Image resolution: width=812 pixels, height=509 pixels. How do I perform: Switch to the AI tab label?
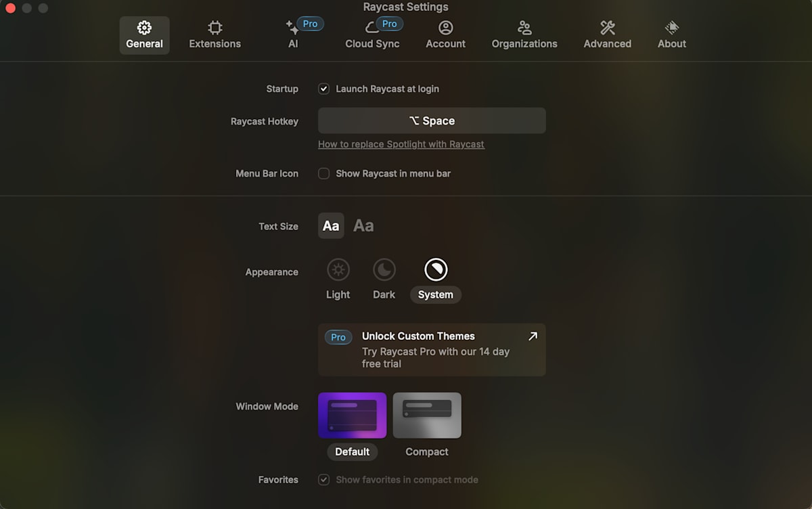(293, 44)
